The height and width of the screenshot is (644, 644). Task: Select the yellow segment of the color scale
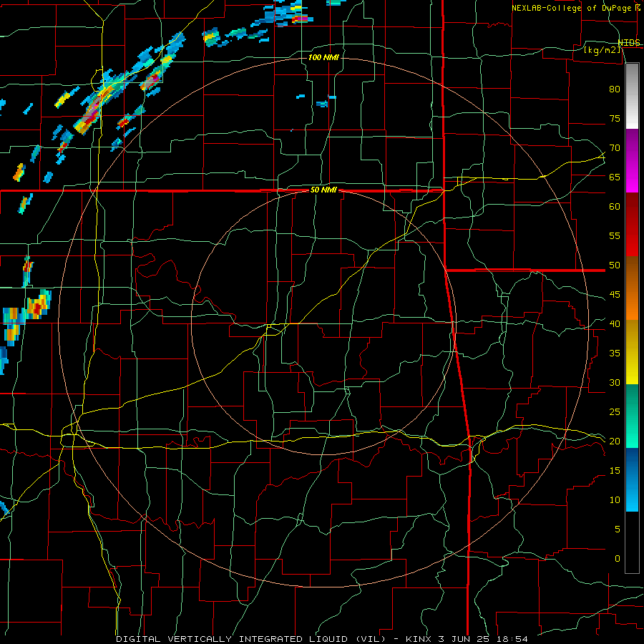632,352
